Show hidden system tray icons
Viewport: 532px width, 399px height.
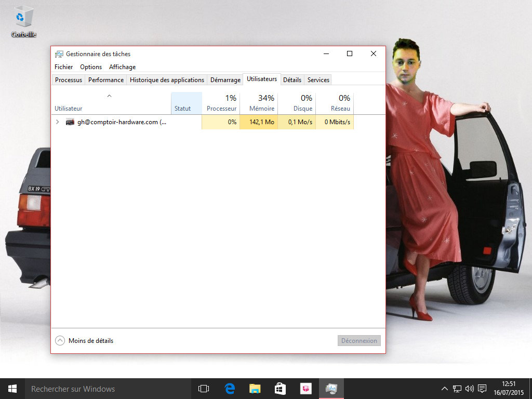(x=445, y=389)
